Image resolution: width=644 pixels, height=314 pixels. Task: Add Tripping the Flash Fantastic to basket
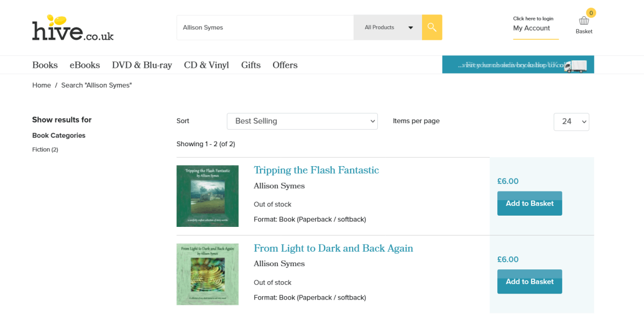pyautogui.click(x=529, y=203)
